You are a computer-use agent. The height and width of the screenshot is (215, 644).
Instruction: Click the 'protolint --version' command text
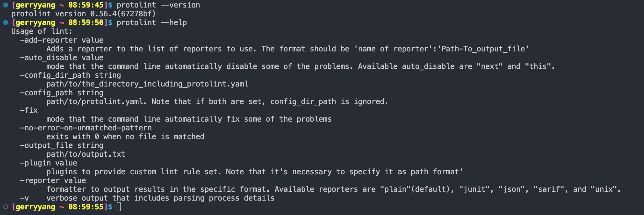pyautogui.click(x=158, y=5)
